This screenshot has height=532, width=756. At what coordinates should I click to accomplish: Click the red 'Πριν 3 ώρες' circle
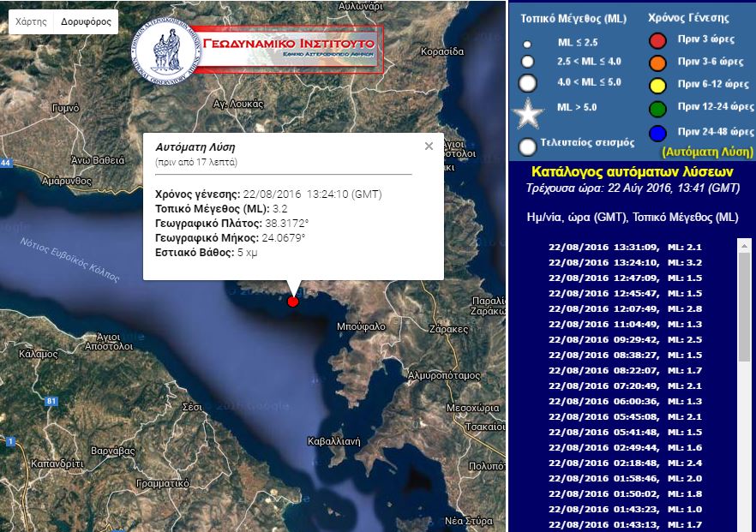pos(657,39)
